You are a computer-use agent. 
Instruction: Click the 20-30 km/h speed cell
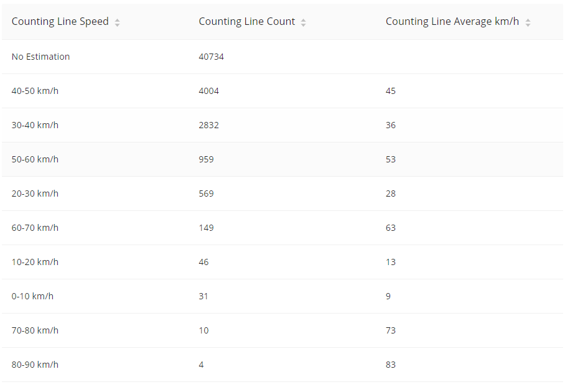(x=35, y=194)
